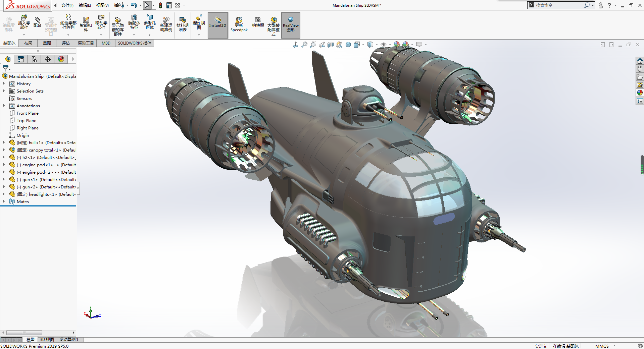Image resolution: width=644 pixels, height=349 pixels.
Task: Open the View Orientation dropdown arrow
Action: click(363, 45)
